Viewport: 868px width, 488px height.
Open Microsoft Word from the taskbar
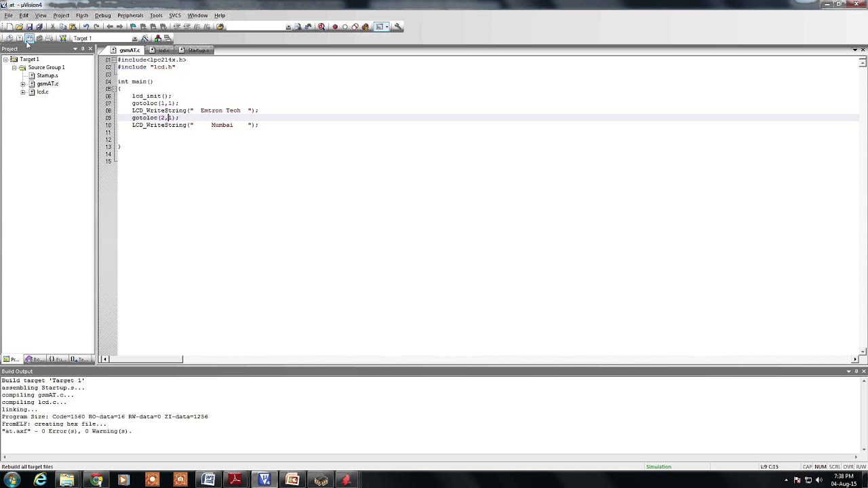tap(208, 480)
